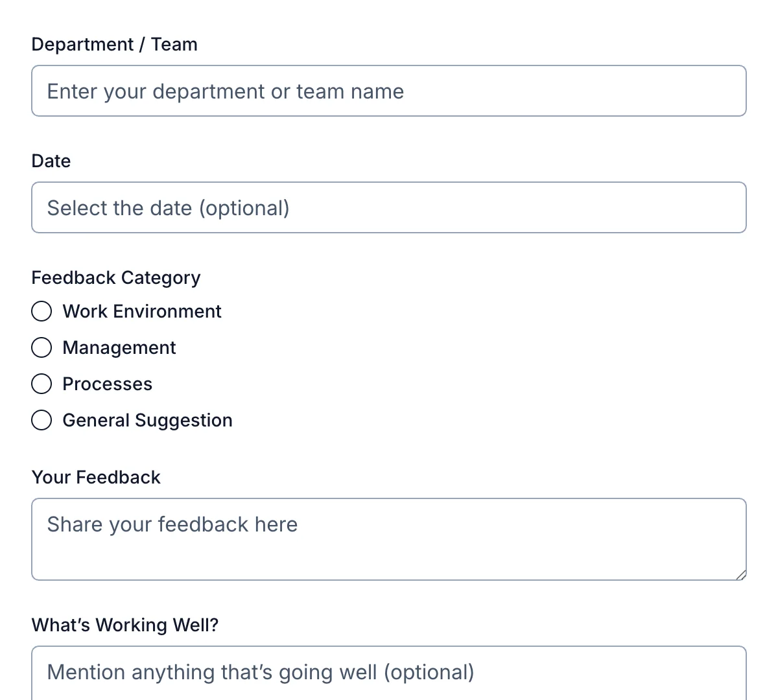Click the Processes option label
778x700 pixels.
click(107, 384)
